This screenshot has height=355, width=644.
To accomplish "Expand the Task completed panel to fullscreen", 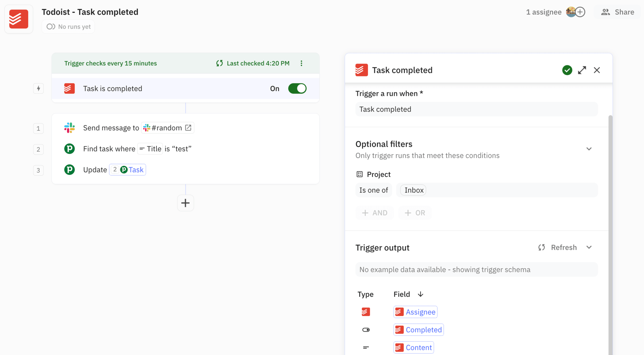I will coord(582,70).
